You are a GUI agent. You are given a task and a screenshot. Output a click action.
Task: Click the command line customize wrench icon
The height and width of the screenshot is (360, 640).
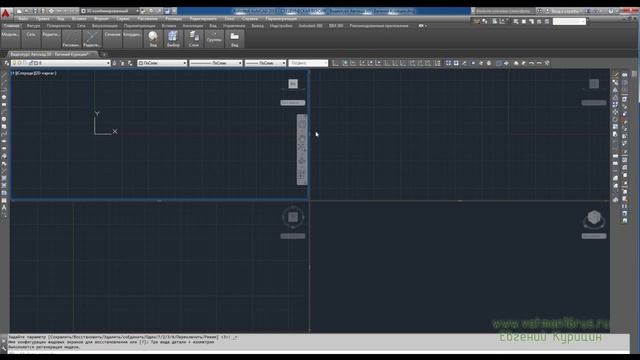(4, 348)
